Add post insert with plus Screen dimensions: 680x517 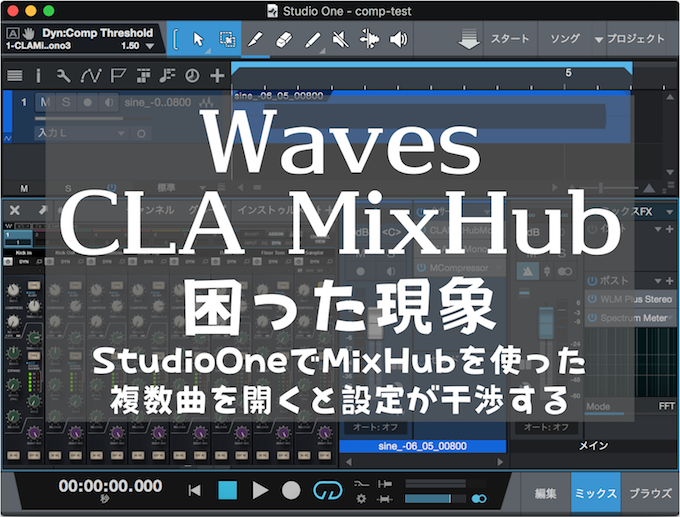pos(670,281)
